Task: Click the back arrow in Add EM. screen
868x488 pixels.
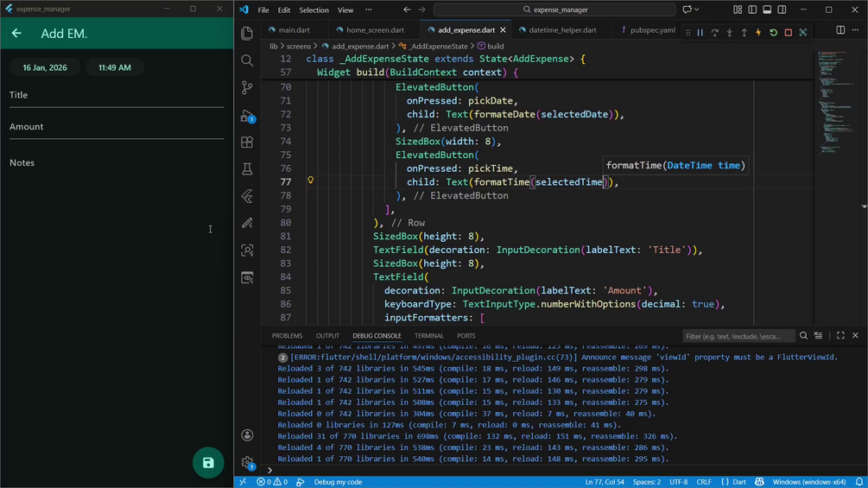Action: click(16, 33)
